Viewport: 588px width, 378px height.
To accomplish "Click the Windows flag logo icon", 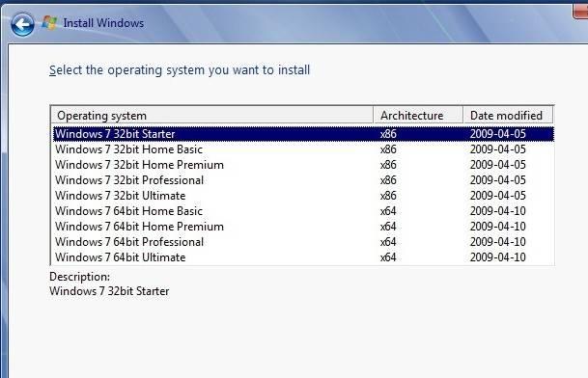I will tap(49, 23).
